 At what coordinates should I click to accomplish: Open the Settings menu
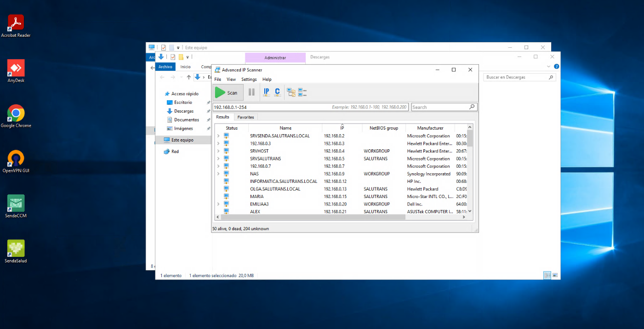pos(249,79)
